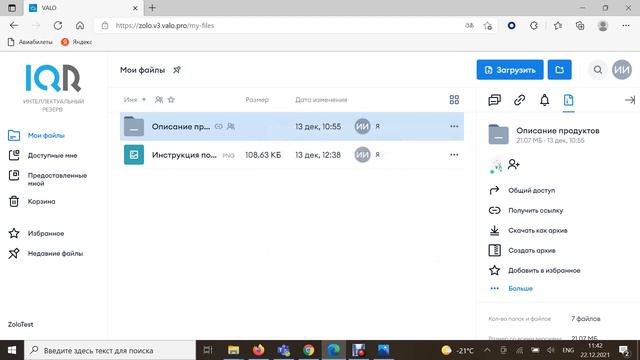Open the browser profile icon
This screenshot has width=640, height=360.
(603, 26)
